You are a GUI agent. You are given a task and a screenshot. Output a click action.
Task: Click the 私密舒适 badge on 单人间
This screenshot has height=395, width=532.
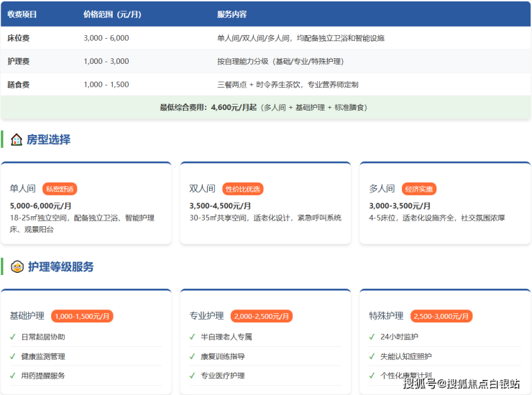(60, 189)
